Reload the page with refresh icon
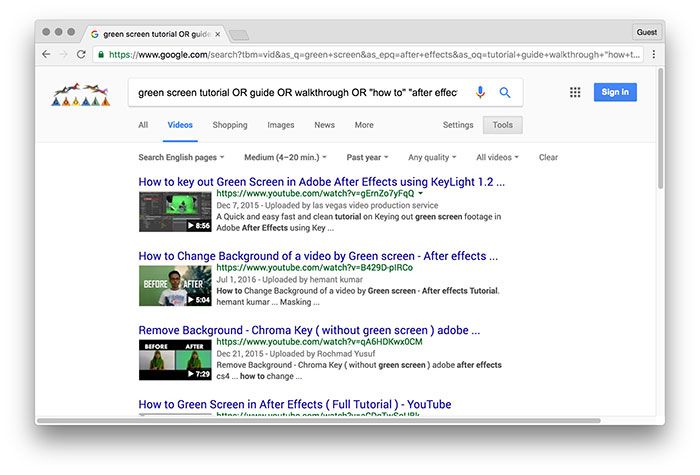This screenshot has height=475, width=700. pyautogui.click(x=81, y=54)
